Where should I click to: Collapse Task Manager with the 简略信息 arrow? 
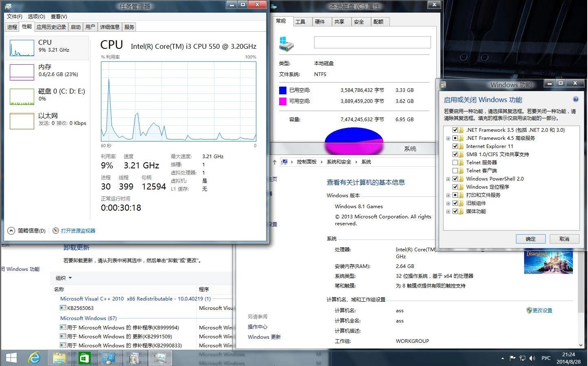[x=11, y=231]
